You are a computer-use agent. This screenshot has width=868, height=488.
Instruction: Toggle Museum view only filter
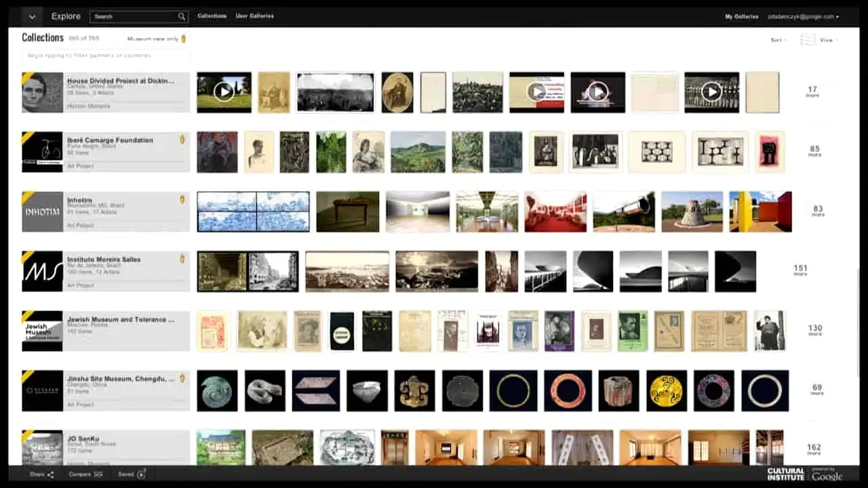tap(157, 39)
